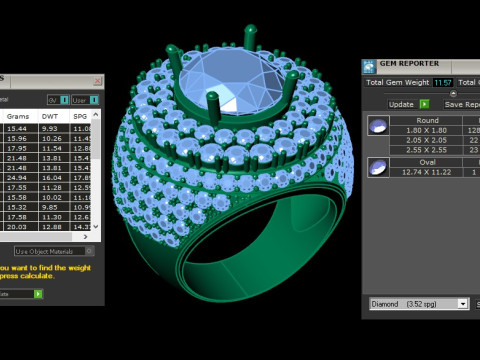480x360 pixels.
Task: Click the 16.04 DWT cell
Action: [54, 178]
